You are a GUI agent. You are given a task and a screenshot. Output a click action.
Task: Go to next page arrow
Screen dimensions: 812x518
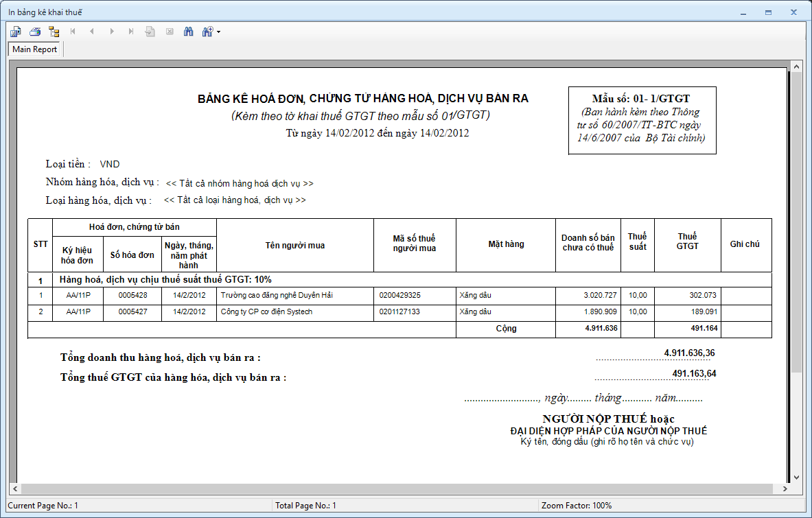pos(112,32)
